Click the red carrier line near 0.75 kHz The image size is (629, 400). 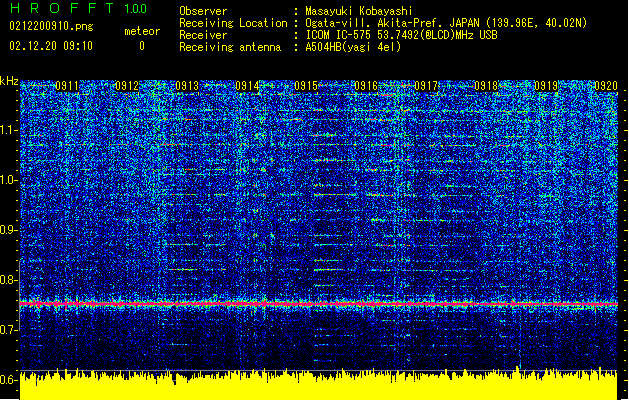(319, 305)
